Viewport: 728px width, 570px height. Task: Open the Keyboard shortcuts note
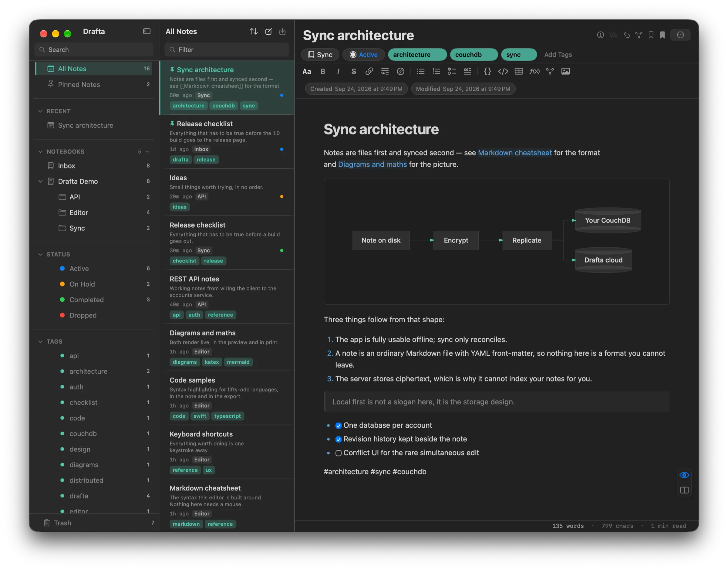pos(227,452)
